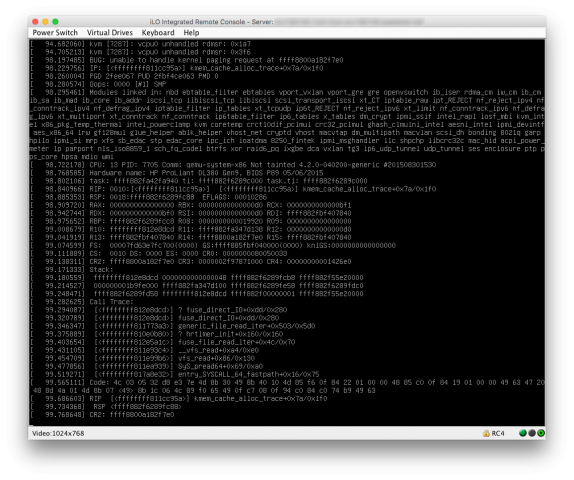The width and height of the screenshot is (574, 480).
Task: Click the 'Code: 4c 03 05' line
Action: pyautogui.click(x=287, y=382)
